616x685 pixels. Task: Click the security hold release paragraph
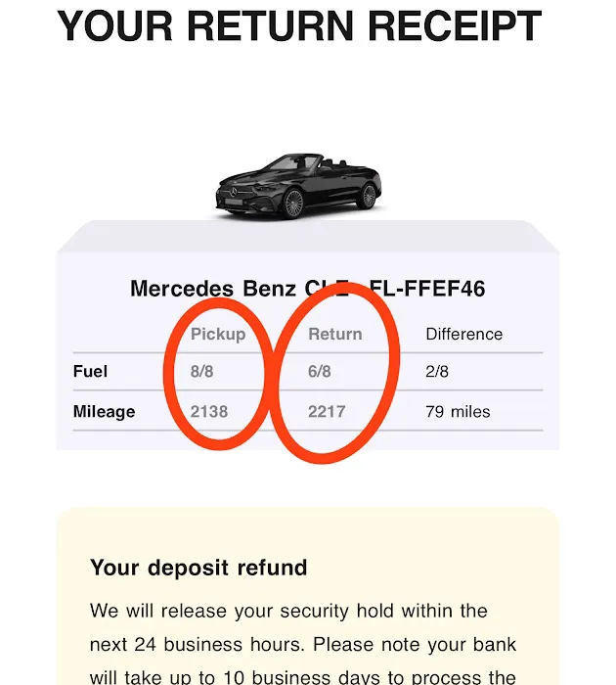click(x=303, y=644)
